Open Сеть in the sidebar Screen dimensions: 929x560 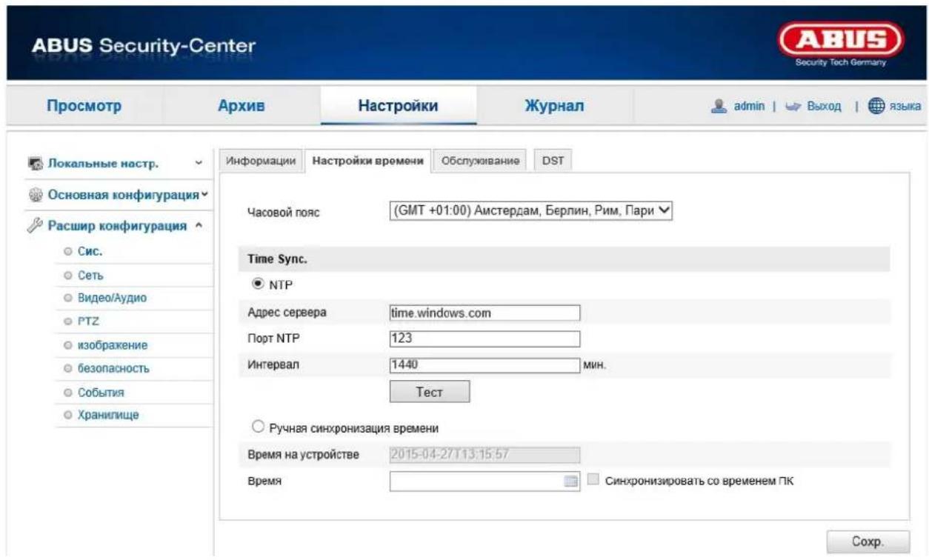90,276
